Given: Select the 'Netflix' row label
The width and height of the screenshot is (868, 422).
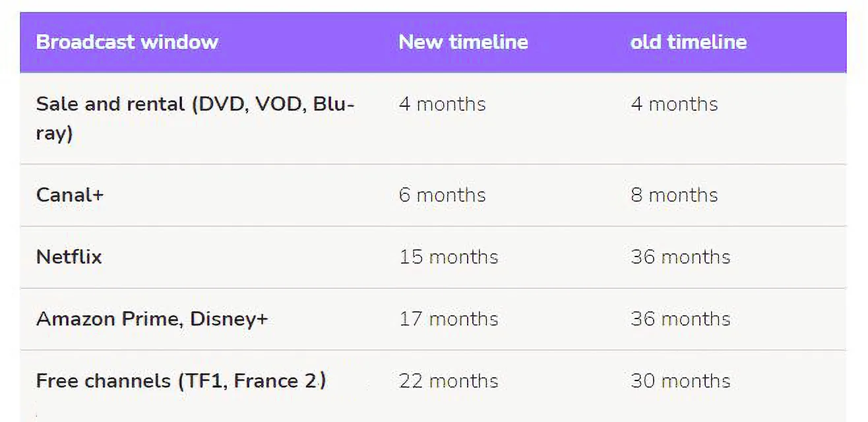Looking at the screenshot, I should click(69, 256).
